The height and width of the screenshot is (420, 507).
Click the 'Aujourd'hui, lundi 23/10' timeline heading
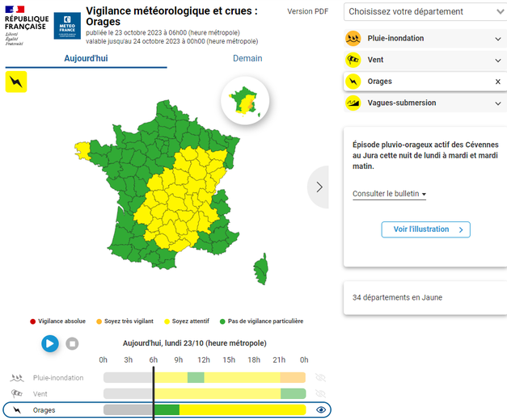(195, 343)
